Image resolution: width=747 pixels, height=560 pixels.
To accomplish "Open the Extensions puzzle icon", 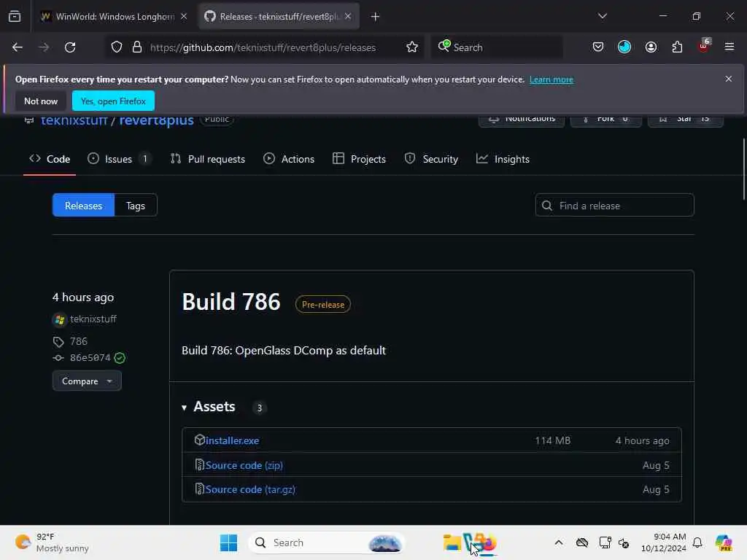I will tap(677, 47).
